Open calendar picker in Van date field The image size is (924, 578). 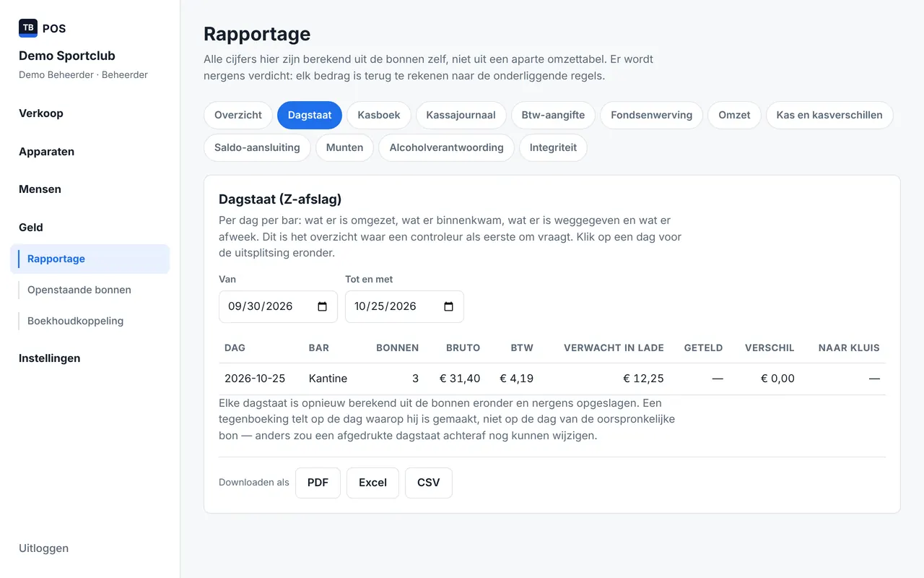click(x=323, y=306)
